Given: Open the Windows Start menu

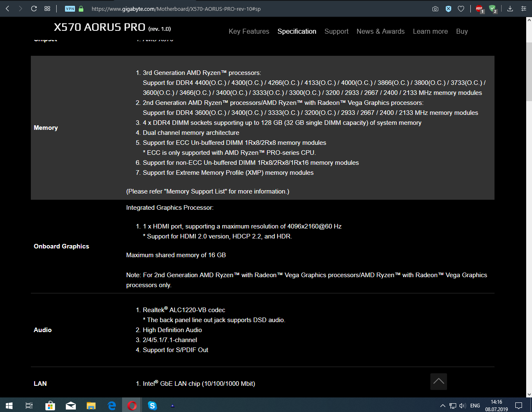Looking at the screenshot, I should (x=9, y=405).
